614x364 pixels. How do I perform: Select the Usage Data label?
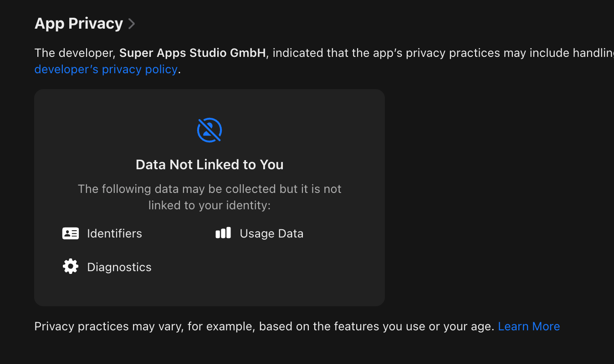tap(271, 233)
